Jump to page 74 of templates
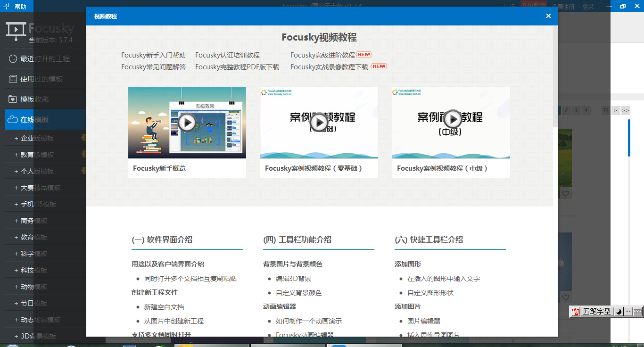Viewport: 644px width, 347px height. point(605,110)
